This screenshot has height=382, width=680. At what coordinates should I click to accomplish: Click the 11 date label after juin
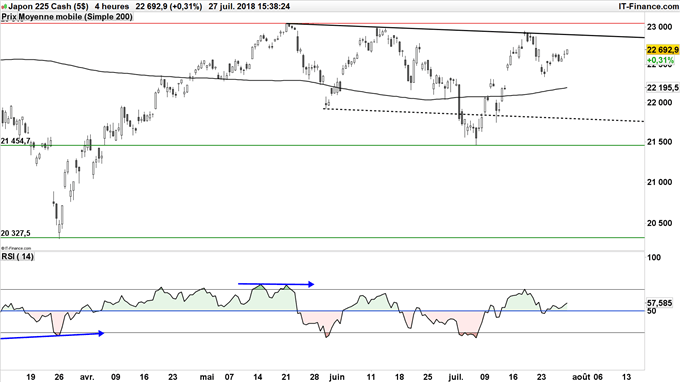click(371, 377)
